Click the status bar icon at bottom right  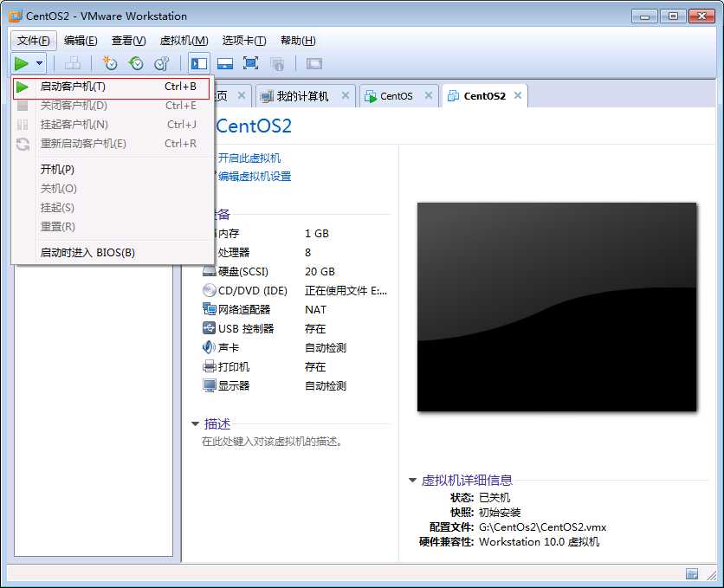click(692, 573)
